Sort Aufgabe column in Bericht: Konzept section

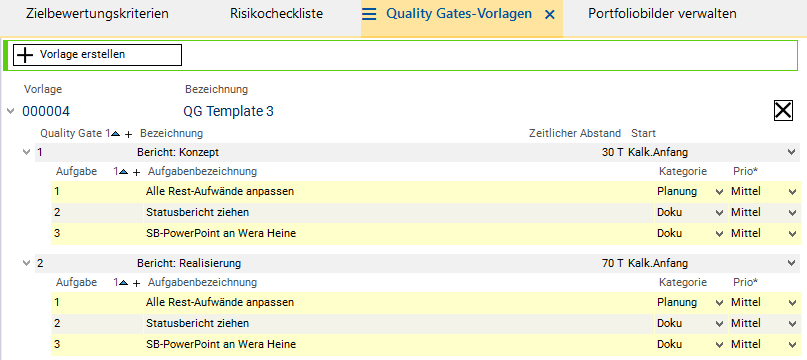(x=124, y=172)
